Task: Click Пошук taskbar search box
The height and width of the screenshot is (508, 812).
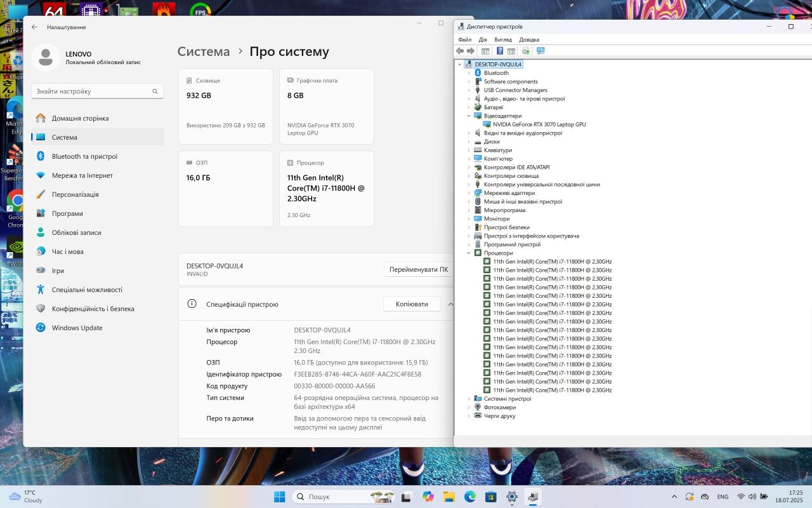Action: click(344, 497)
